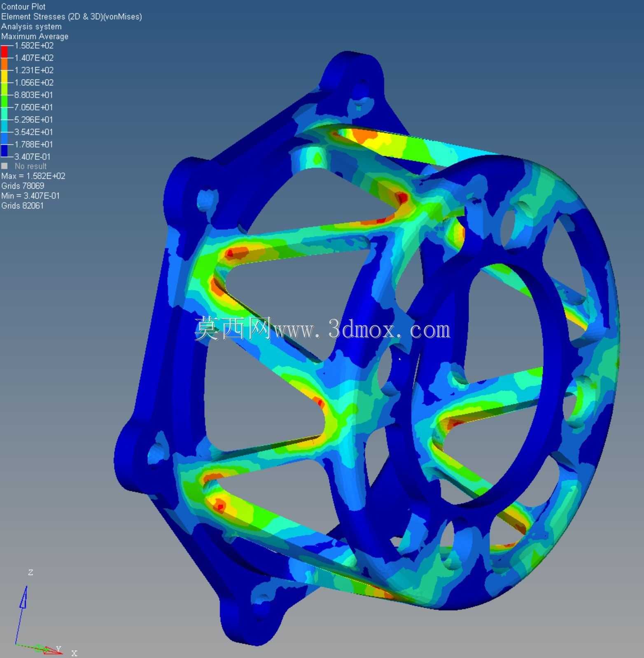
Task: Click legend value 3.407E-01 at bottom of scale
Action: click(33, 157)
